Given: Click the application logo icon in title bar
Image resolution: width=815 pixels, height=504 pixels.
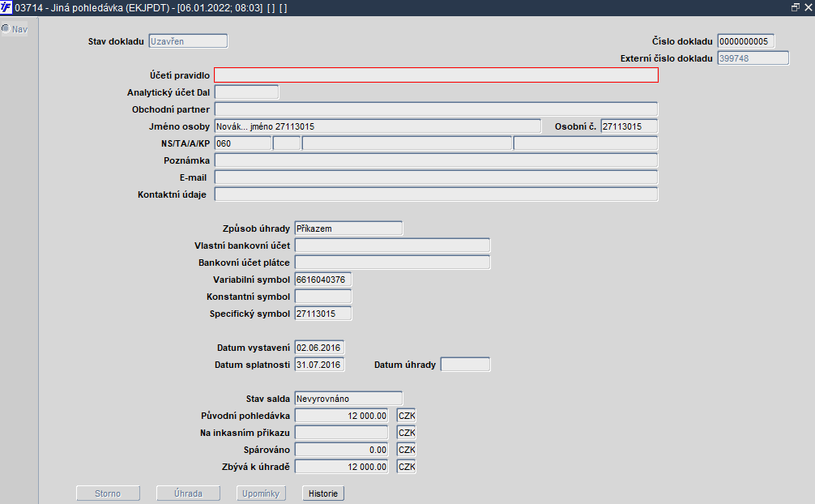Looking at the screenshot, I should pos(6,7).
